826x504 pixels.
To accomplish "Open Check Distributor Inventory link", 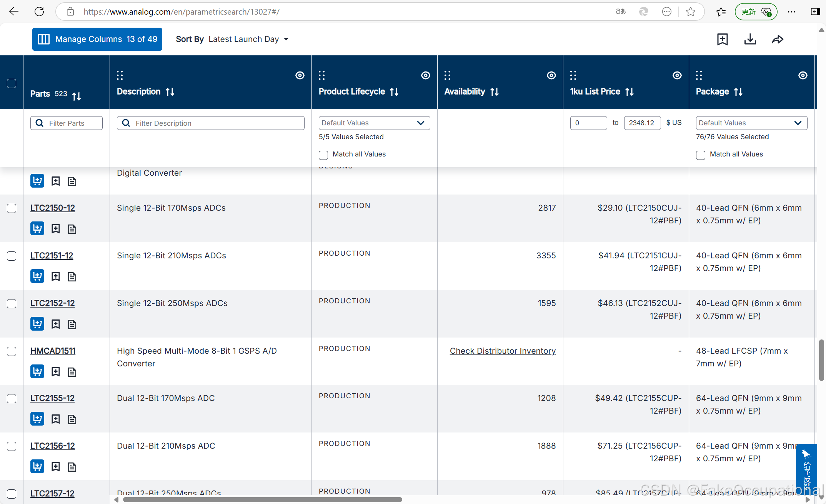I will pos(503,351).
